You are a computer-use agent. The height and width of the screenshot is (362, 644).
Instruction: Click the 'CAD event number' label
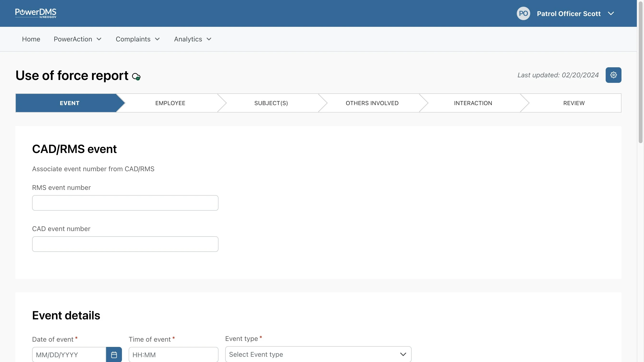(61, 229)
